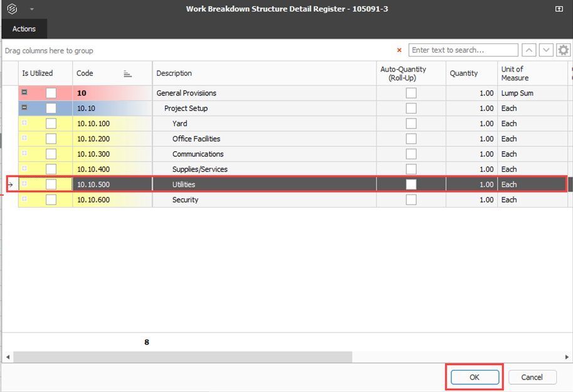Click the ribbon display options icon in title bar
The height and width of the screenshot is (392, 573).
(559, 9)
